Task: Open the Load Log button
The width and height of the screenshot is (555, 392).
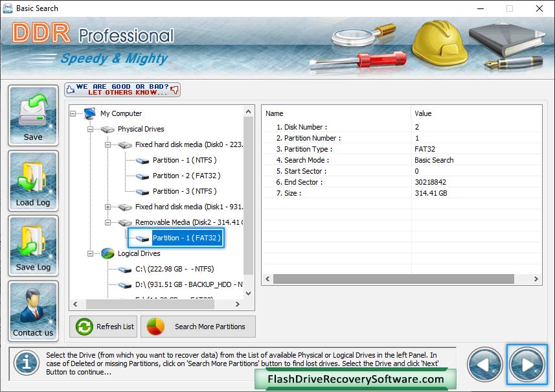Action: click(33, 181)
